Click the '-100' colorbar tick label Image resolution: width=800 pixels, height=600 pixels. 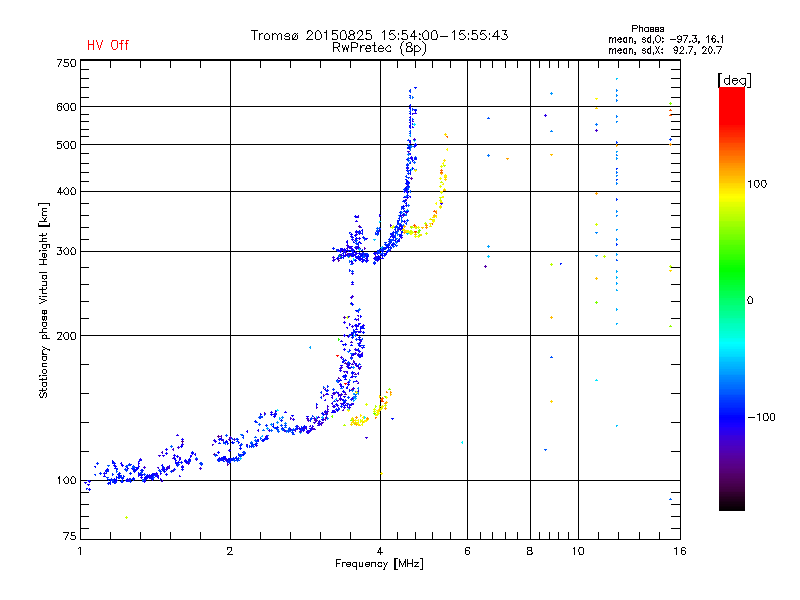(x=761, y=417)
